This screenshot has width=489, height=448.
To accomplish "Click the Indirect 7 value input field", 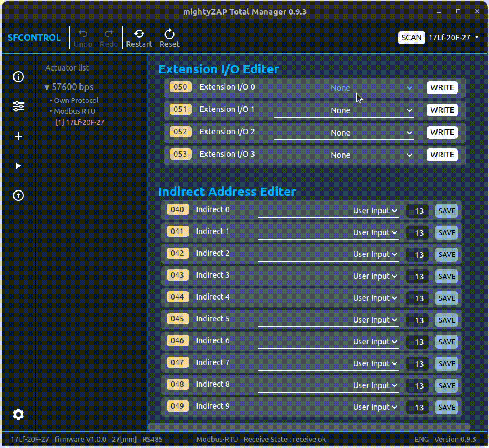I will tap(417, 363).
